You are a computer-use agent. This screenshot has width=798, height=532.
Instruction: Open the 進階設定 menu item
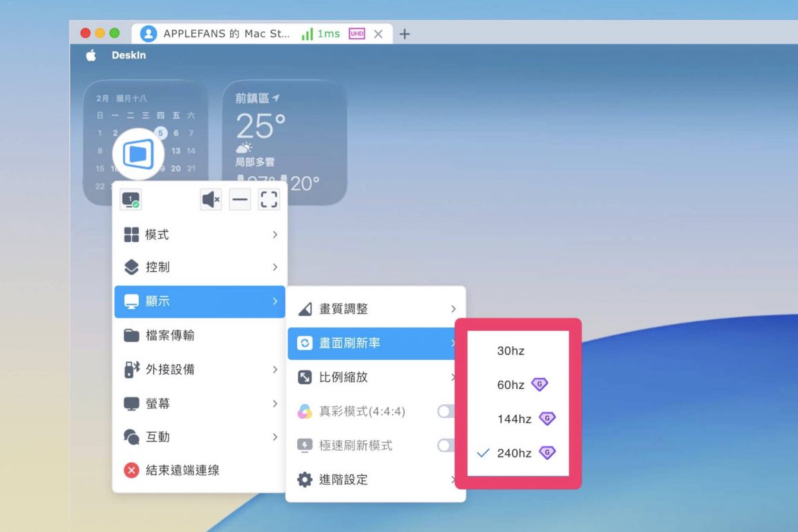tap(376, 479)
